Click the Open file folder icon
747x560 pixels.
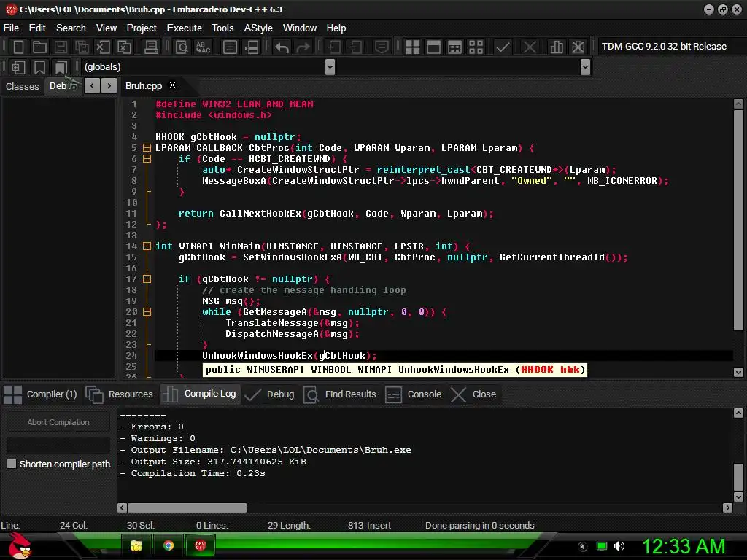[x=39, y=47]
